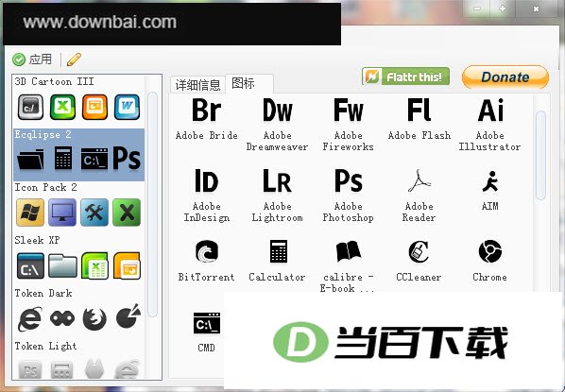The width and height of the screenshot is (565, 392).
Task: Click the AIM running man icon
Action: point(490,180)
